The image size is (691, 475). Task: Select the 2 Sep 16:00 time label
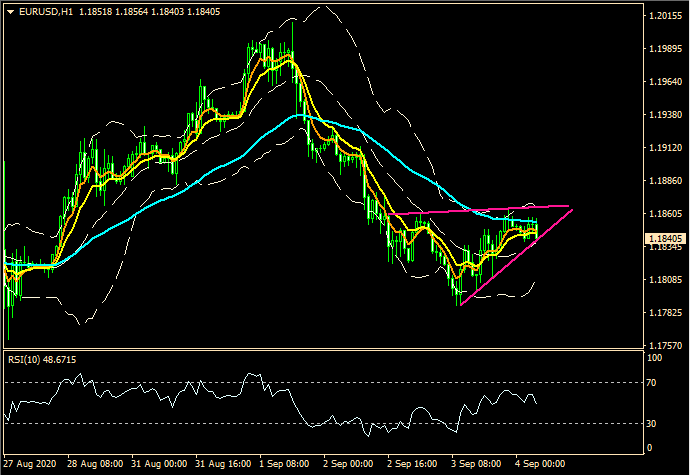tap(410, 465)
